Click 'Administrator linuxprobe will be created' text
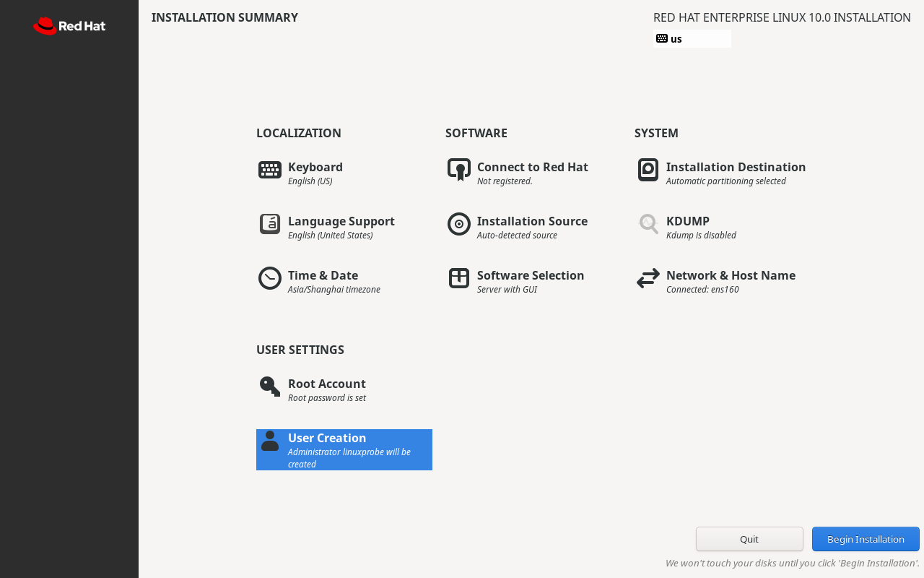This screenshot has width=924, height=578. 349,458
